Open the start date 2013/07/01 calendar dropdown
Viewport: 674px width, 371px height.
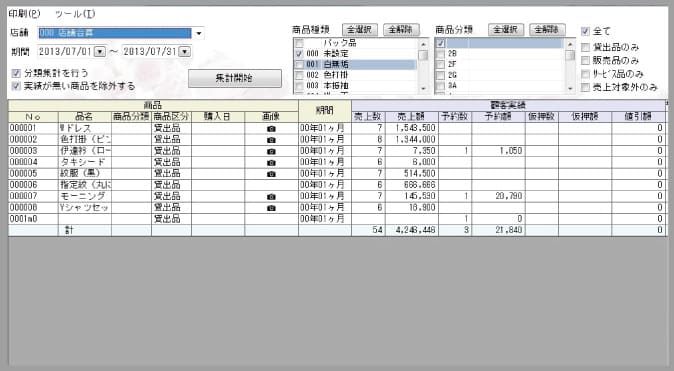[x=100, y=52]
